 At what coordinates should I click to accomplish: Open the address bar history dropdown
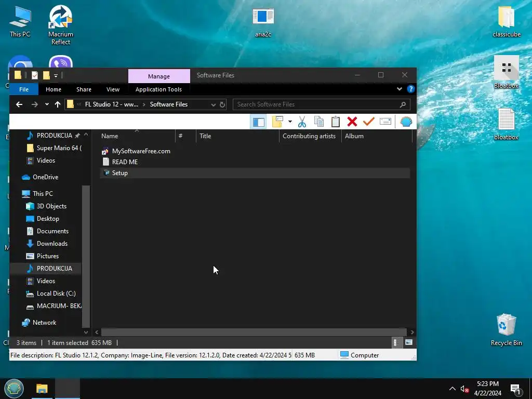pyautogui.click(x=213, y=104)
